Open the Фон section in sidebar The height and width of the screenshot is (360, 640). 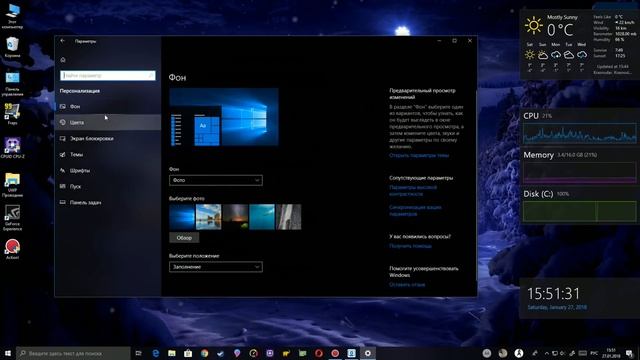click(x=108, y=106)
